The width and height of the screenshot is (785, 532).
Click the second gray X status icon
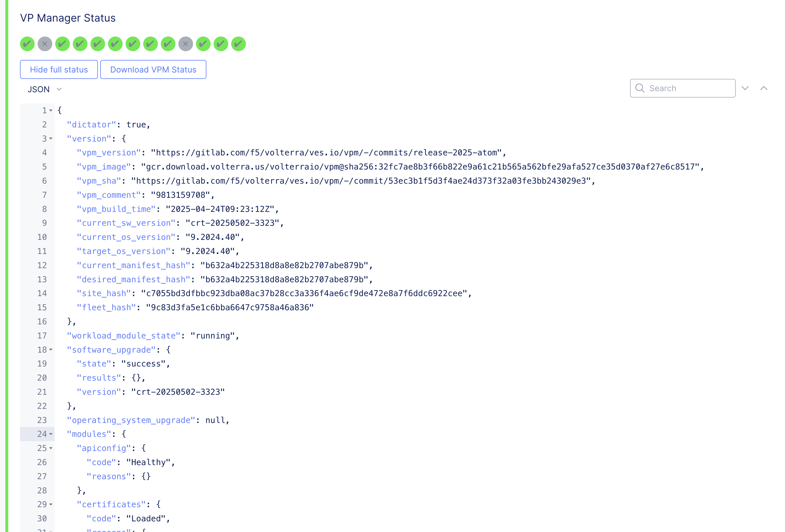[x=185, y=44]
